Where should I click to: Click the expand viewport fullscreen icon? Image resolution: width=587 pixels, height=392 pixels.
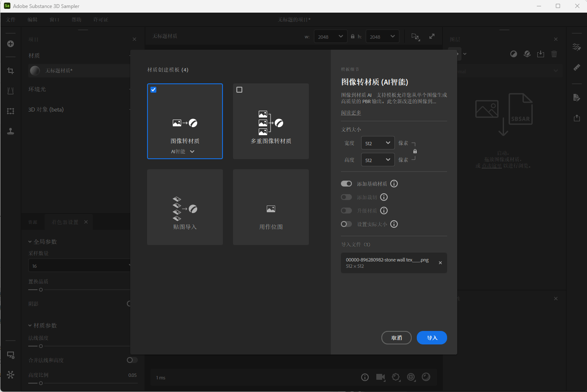(x=432, y=36)
